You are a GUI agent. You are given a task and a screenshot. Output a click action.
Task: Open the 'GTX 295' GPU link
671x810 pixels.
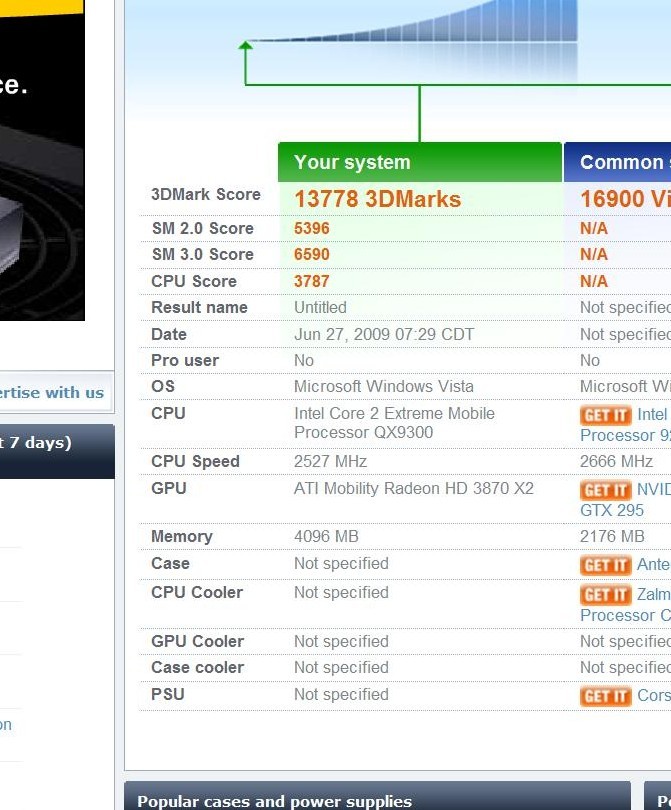click(612, 510)
